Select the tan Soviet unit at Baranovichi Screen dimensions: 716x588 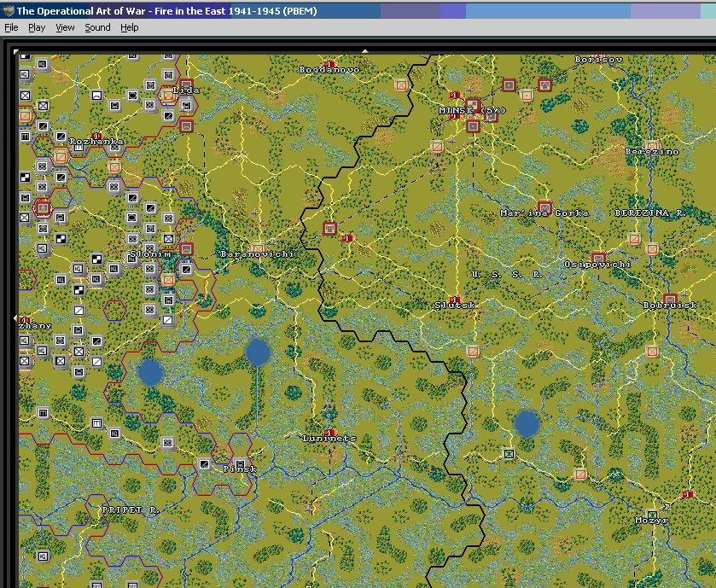point(258,248)
